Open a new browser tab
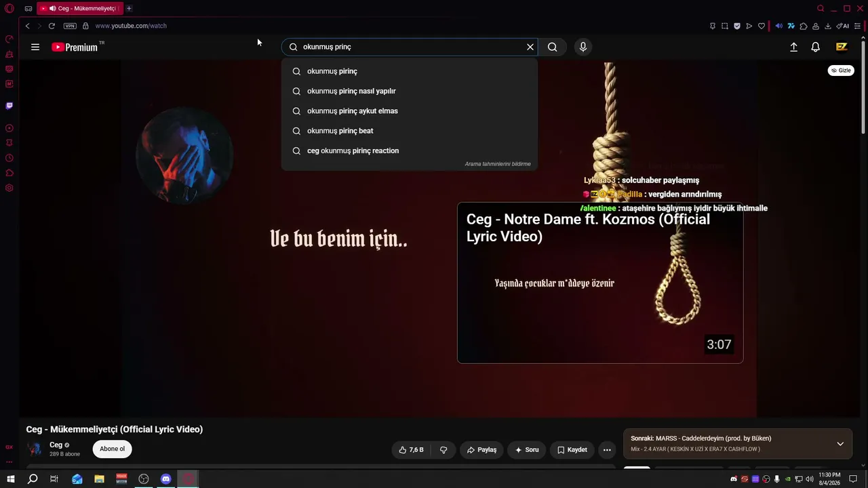868x488 pixels. click(x=129, y=8)
